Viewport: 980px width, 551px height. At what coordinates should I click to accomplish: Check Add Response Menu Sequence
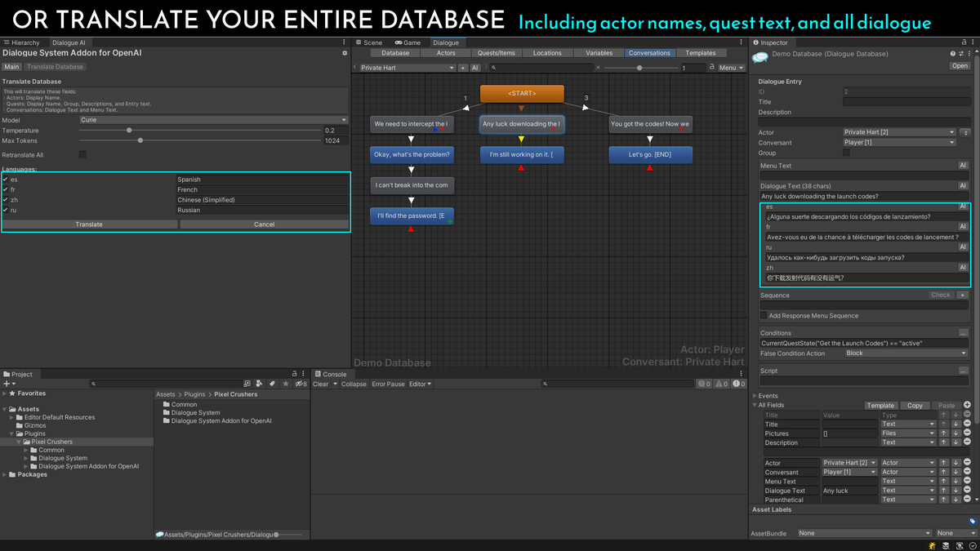(x=764, y=316)
